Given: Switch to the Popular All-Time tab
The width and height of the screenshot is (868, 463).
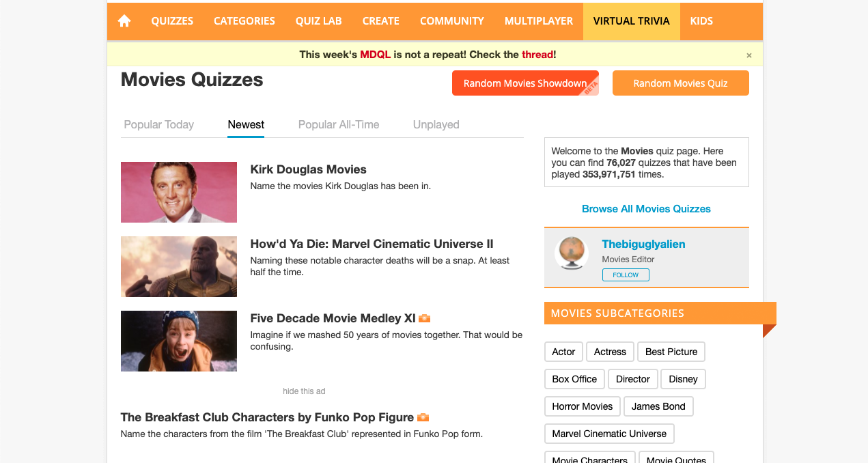Looking at the screenshot, I should coord(339,124).
